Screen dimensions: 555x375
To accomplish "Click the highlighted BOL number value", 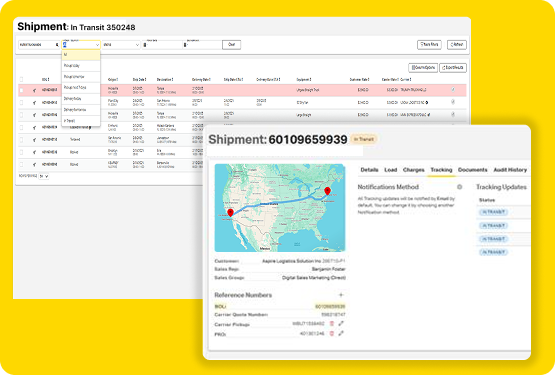I will click(330, 306).
